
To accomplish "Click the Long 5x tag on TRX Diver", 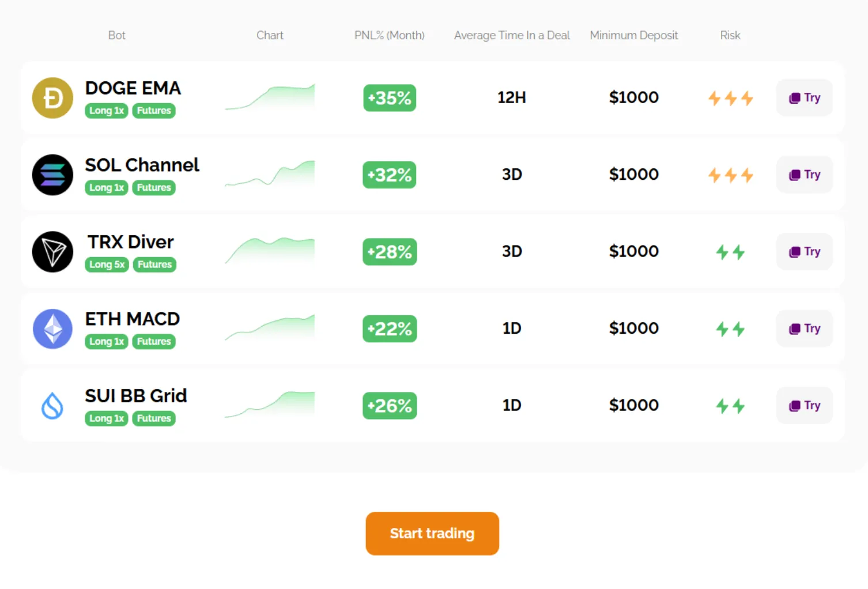I will tap(107, 265).
